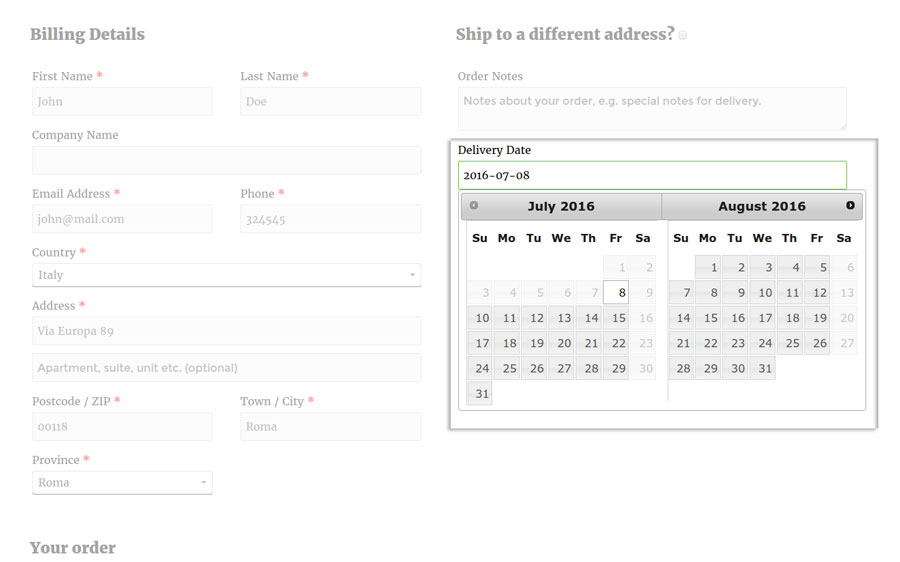
Task: Expand the Province dropdown showing Roma
Action: tap(122, 483)
